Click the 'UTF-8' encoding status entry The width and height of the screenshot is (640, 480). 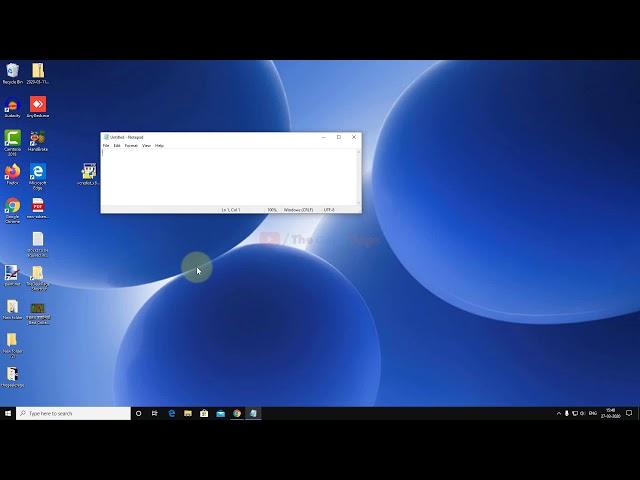point(329,210)
